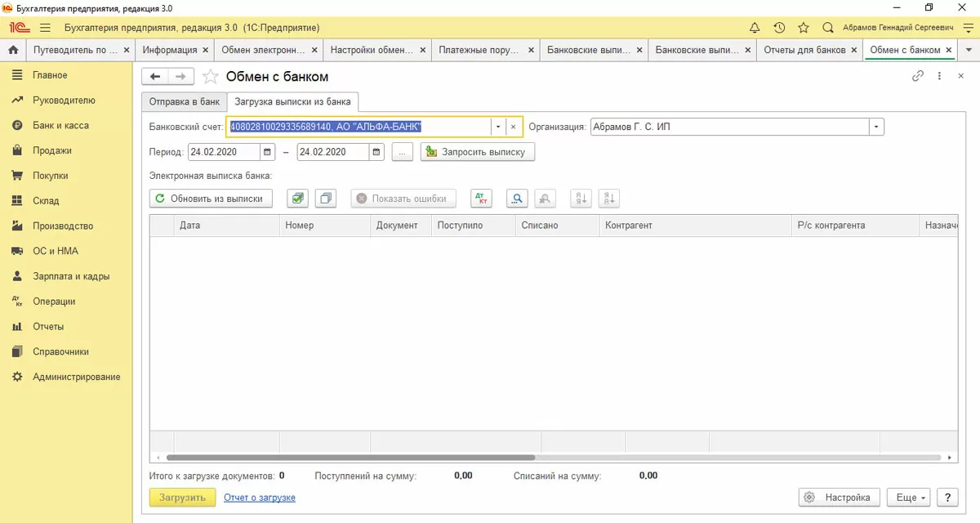Click the cancel search icon

tap(546, 199)
